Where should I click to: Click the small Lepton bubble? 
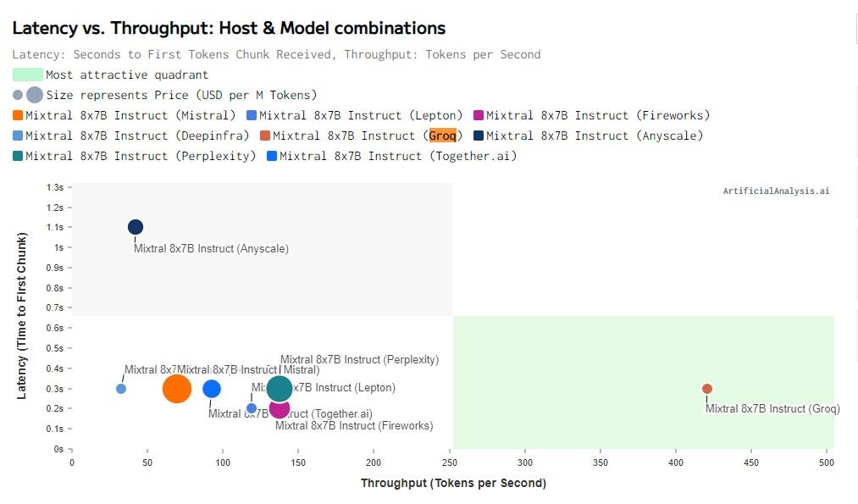(x=252, y=408)
